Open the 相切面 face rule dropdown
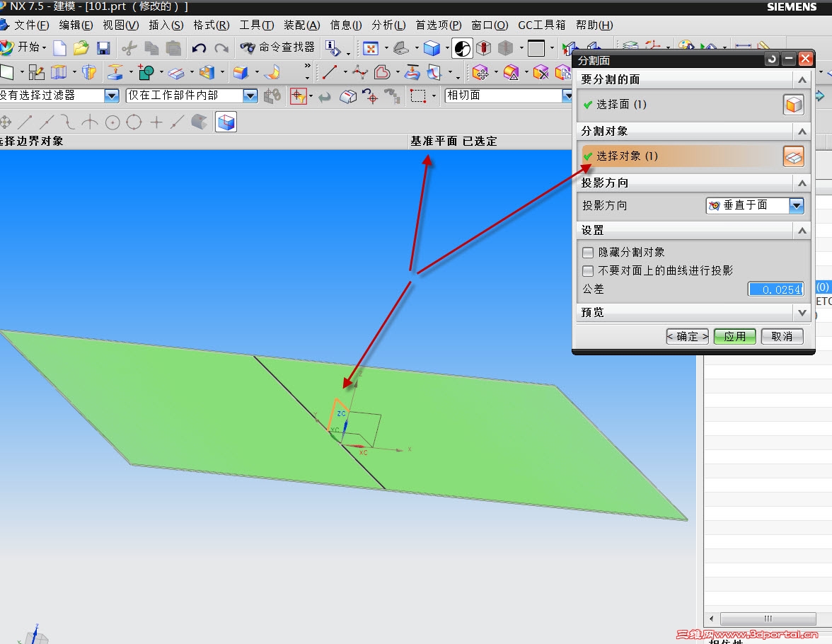 coord(567,96)
